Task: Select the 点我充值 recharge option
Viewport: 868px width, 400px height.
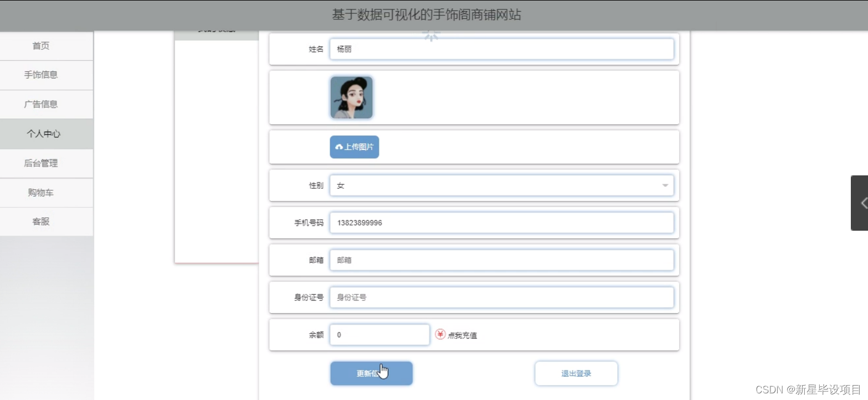Action: coord(463,334)
